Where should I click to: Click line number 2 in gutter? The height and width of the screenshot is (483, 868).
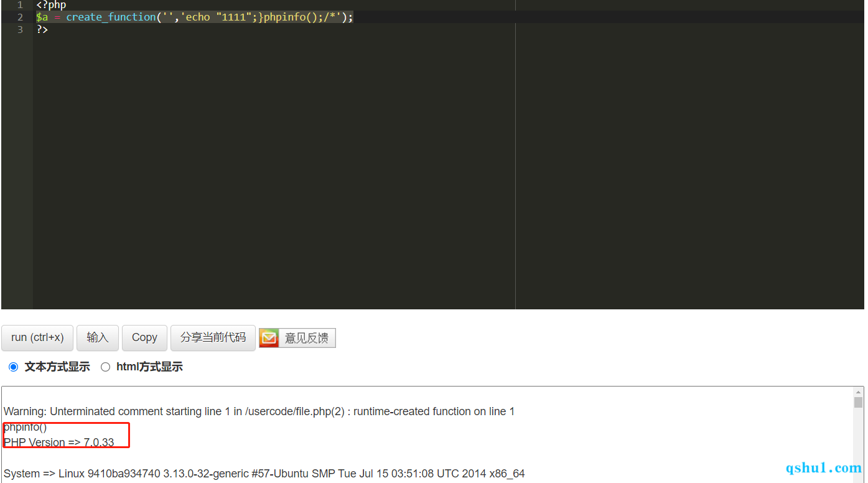click(x=21, y=17)
